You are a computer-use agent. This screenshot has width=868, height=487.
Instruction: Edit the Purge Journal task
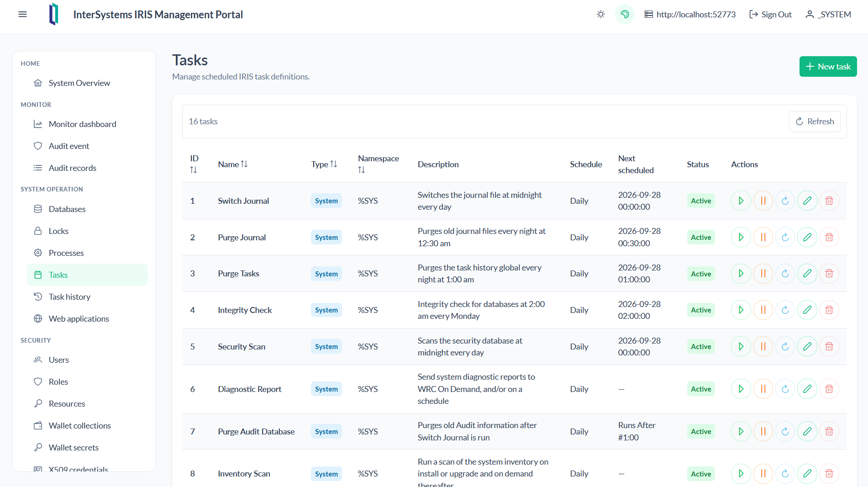click(x=807, y=237)
